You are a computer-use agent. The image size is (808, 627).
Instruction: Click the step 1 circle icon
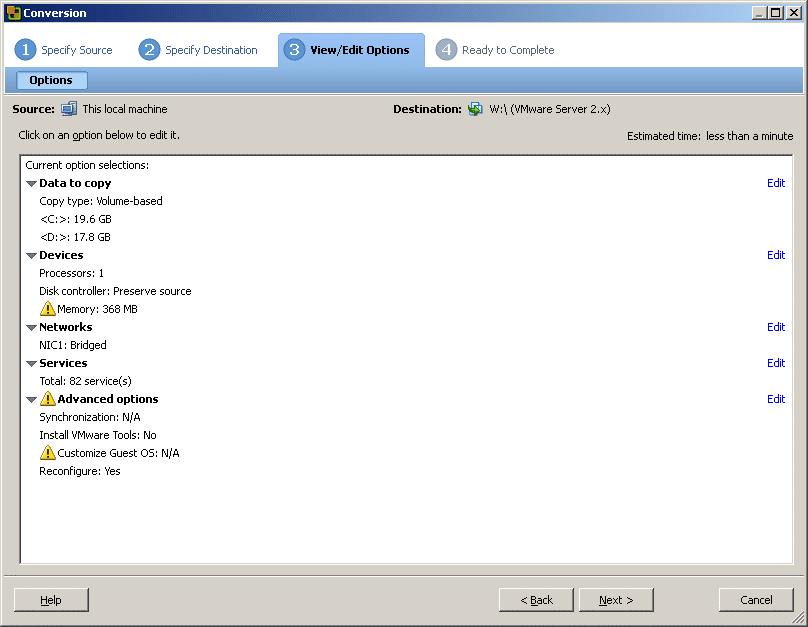coord(25,50)
